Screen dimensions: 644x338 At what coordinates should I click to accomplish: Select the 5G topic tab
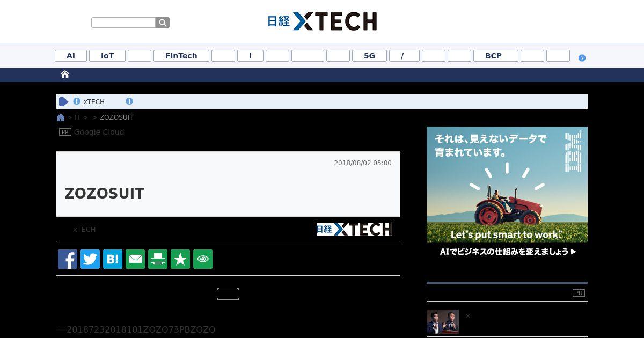(x=369, y=56)
